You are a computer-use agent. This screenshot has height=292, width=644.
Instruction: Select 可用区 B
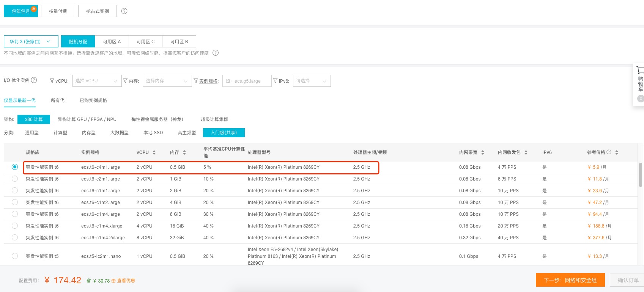pos(179,41)
